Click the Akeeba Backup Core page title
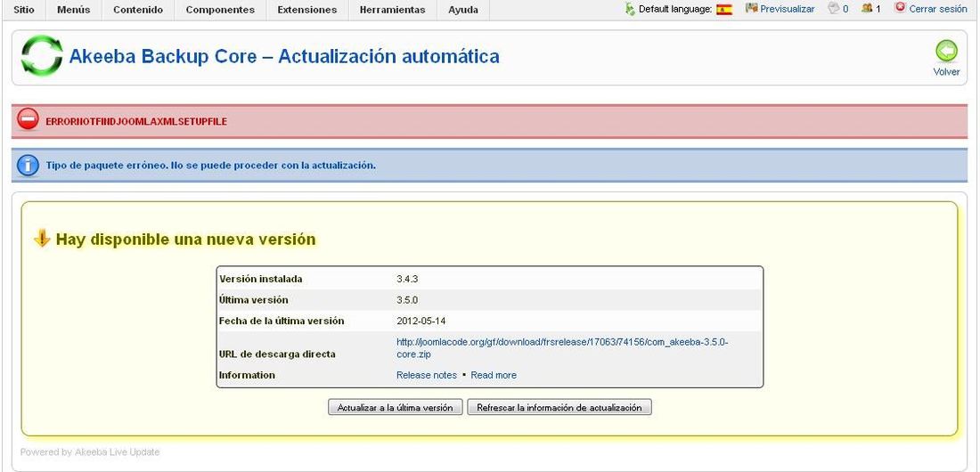The height and width of the screenshot is (472, 980). pyautogui.click(x=283, y=56)
